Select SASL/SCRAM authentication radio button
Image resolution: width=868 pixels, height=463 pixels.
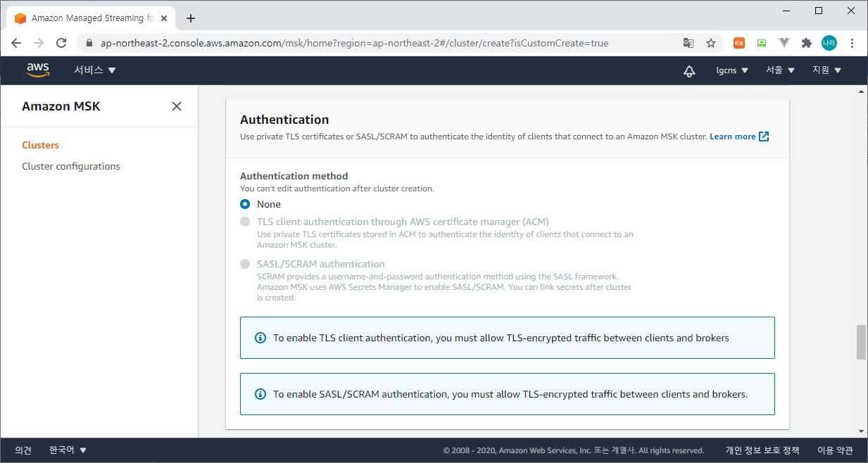click(245, 264)
